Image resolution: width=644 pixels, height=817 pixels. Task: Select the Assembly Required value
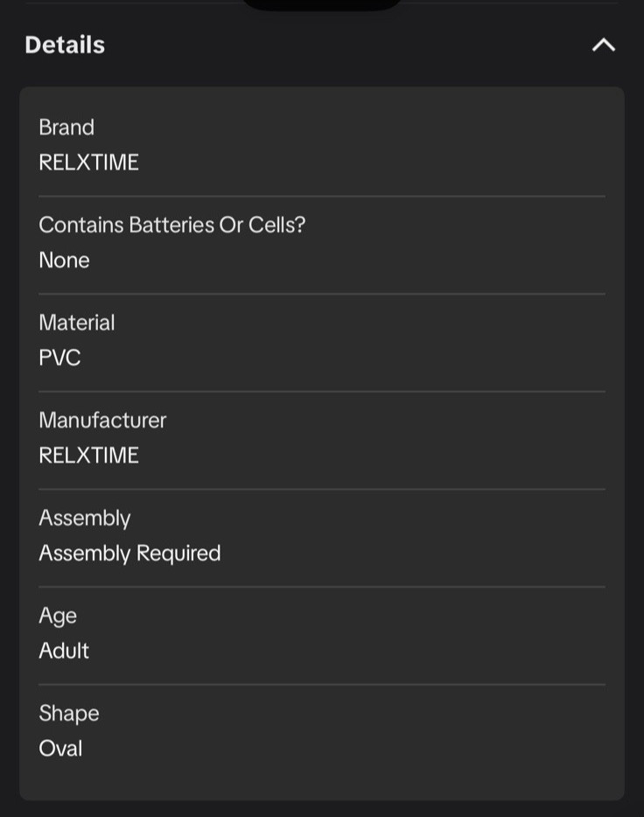point(129,554)
